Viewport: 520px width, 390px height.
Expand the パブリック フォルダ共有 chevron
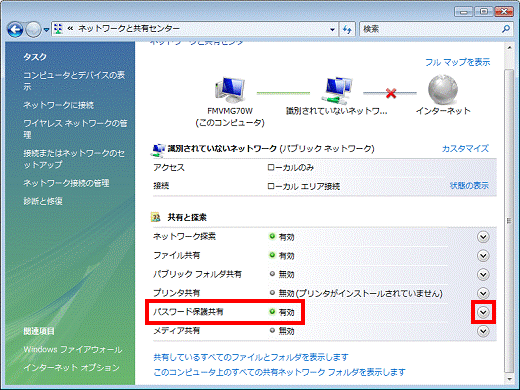coord(483,274)
